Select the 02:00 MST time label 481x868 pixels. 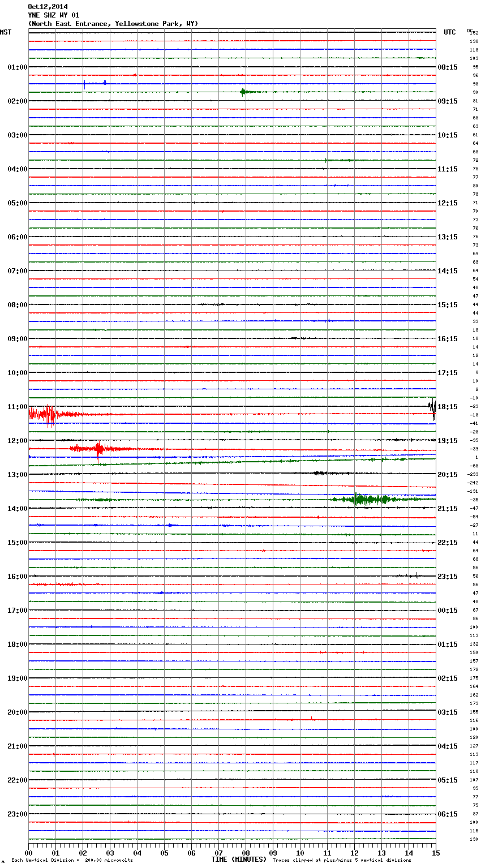[18, 101]
